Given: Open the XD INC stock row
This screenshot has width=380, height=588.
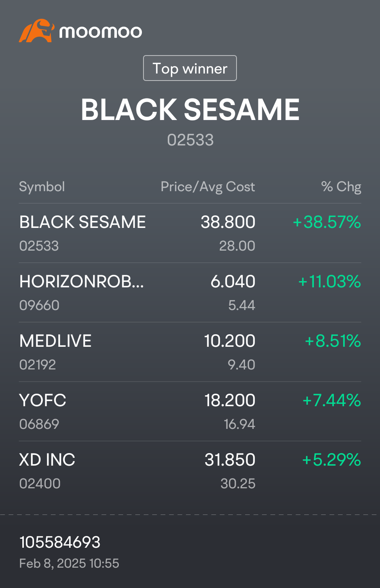Looking at the screenshot, I should (x=190, y=471).
